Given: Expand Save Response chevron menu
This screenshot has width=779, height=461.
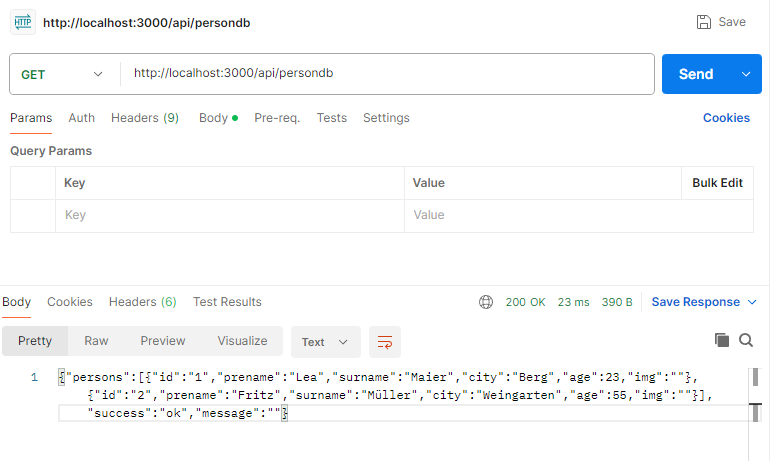Looking at the screenshot, I should (752, 302).
